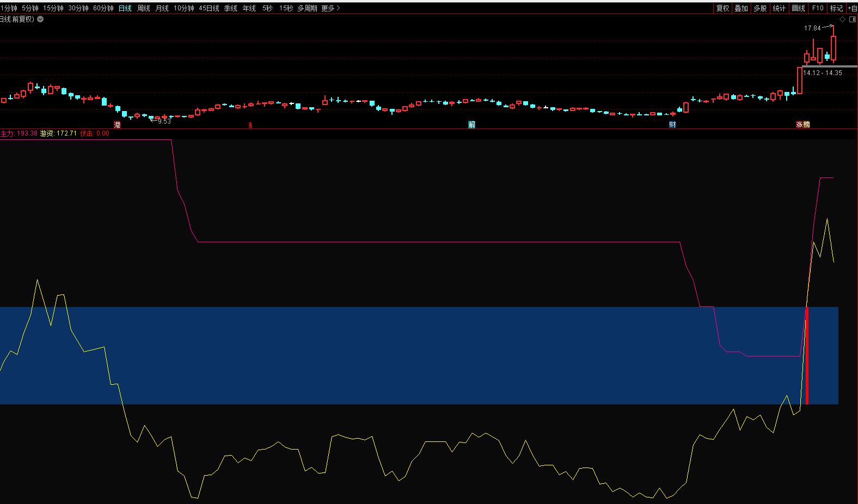Toggle the 标记 mark option
Screen dimensions: 858x504
tap(836, 8)
